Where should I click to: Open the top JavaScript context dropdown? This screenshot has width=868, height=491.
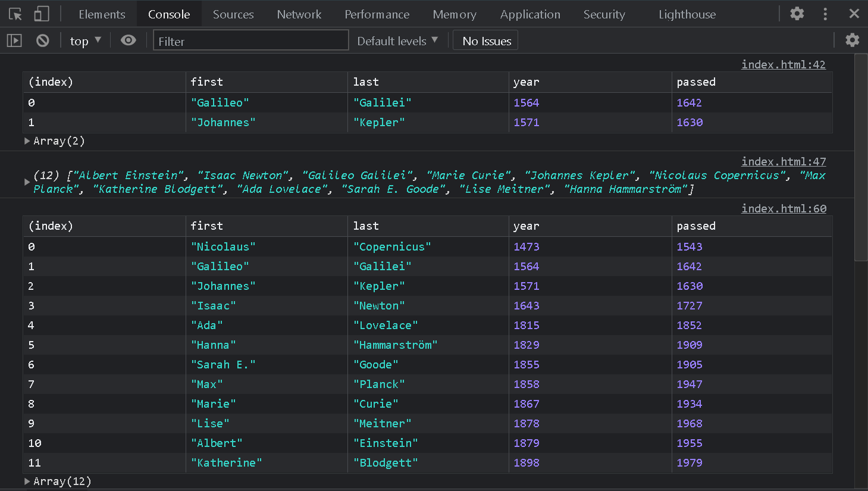(x=85, y=40)
